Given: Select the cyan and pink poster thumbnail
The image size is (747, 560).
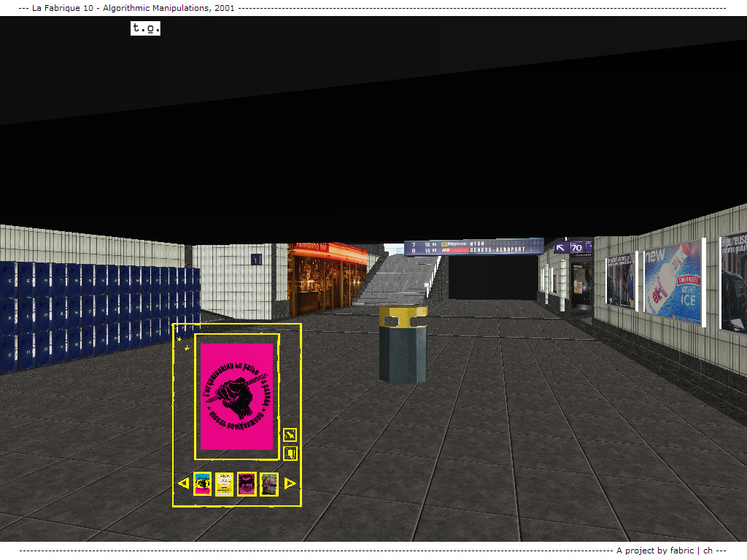Looking at the screenshot, I should tap(203, 484).
